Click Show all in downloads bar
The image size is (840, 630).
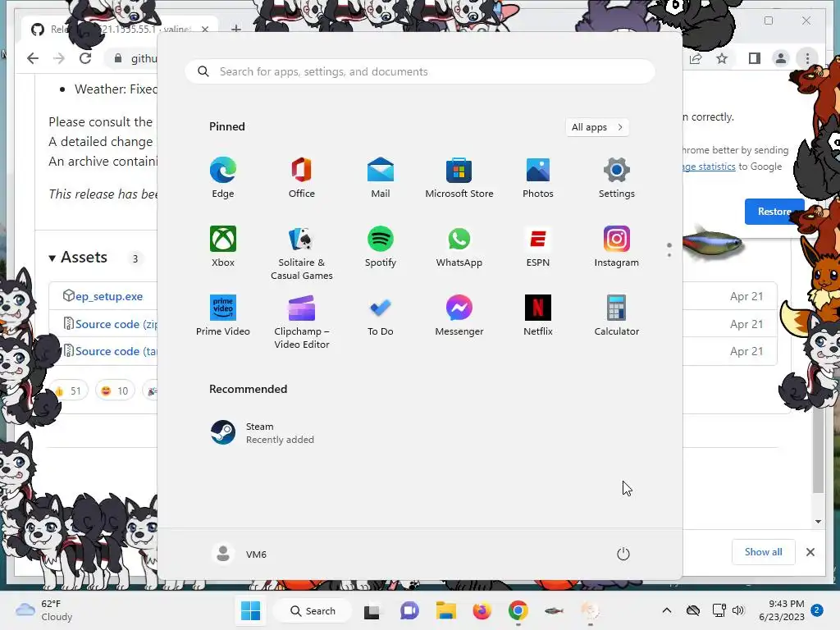tap(763, 552)
